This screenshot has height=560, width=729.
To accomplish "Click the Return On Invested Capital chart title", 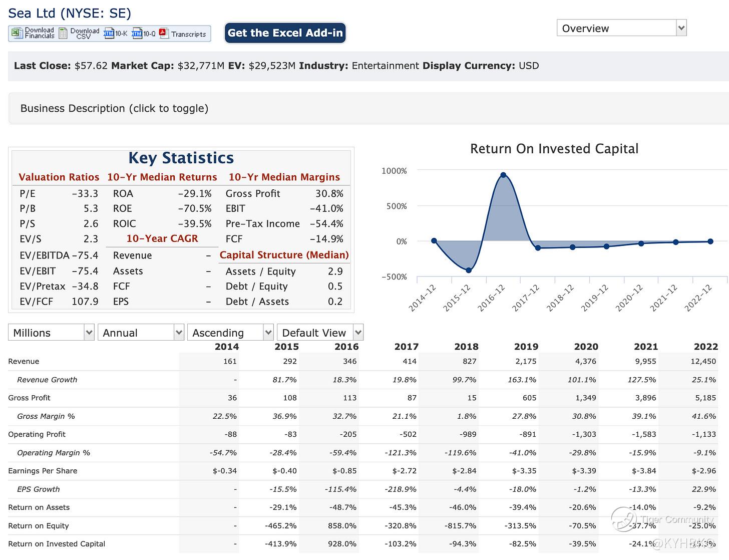I will click(x=554, y=149).
